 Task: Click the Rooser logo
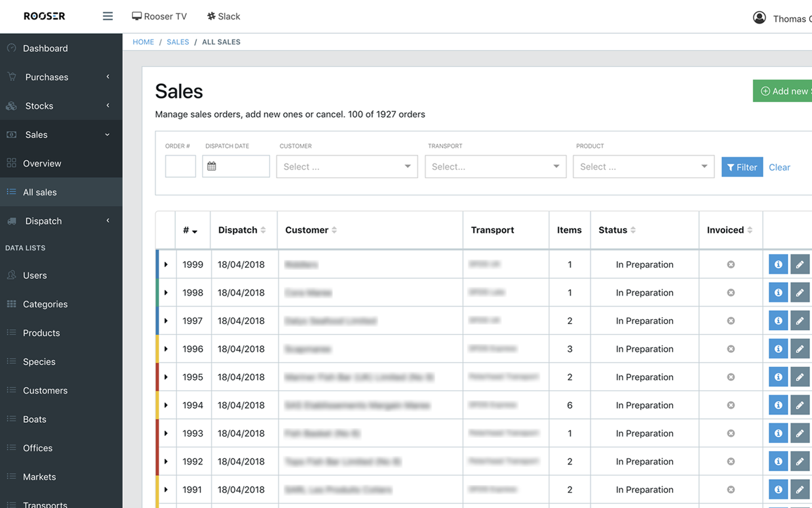45,16
